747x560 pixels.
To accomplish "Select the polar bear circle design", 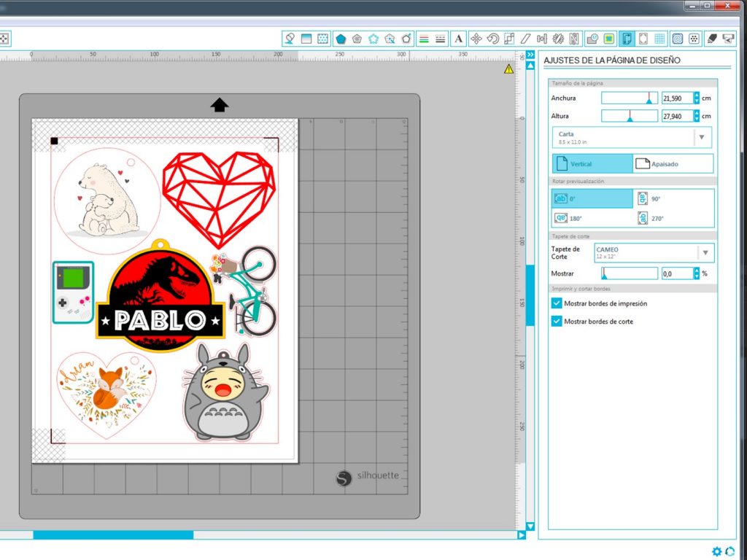I will coord(107,201).
